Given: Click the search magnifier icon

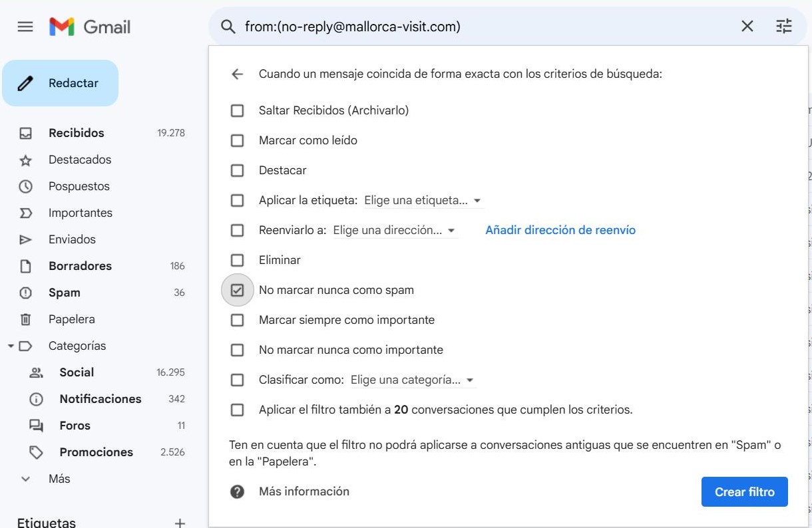Looking at the screenshot, I should (x=228, y=27).
